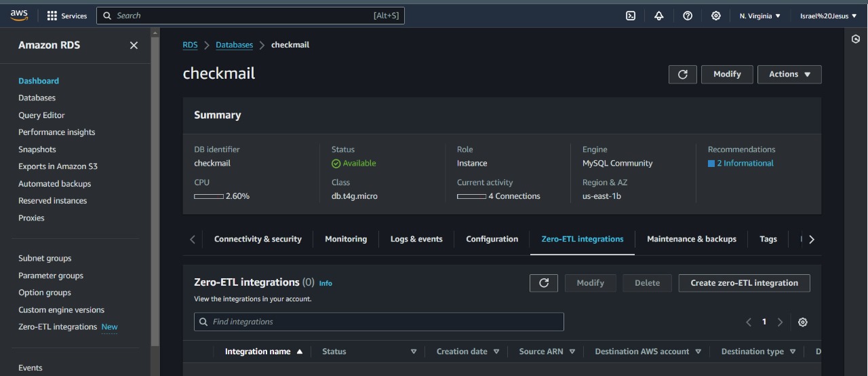The width and height of the screenshot is (868, 376).
Task: Open the RDS breadcrumb link
Action: (190, 45)
